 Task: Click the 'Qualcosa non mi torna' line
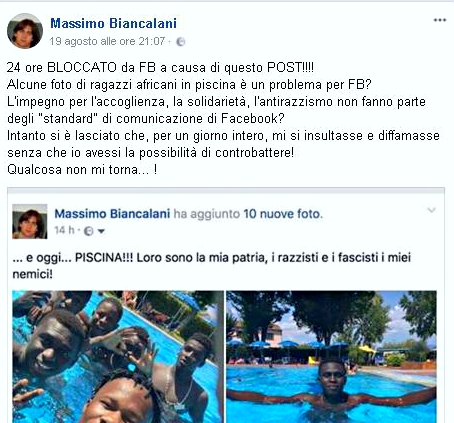[x=82, y=170]
